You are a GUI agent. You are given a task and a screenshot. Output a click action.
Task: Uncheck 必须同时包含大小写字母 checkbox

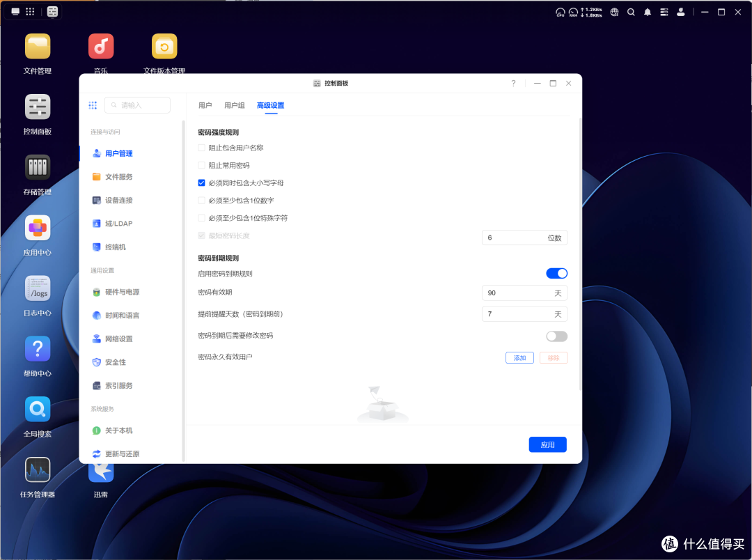pos(201,182)
